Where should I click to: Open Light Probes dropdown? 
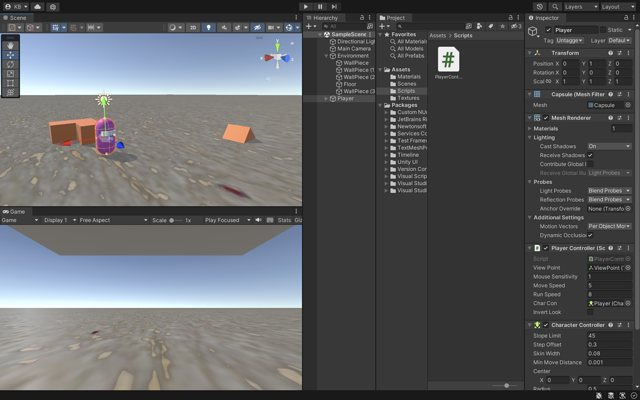click(x=609, y=191)
